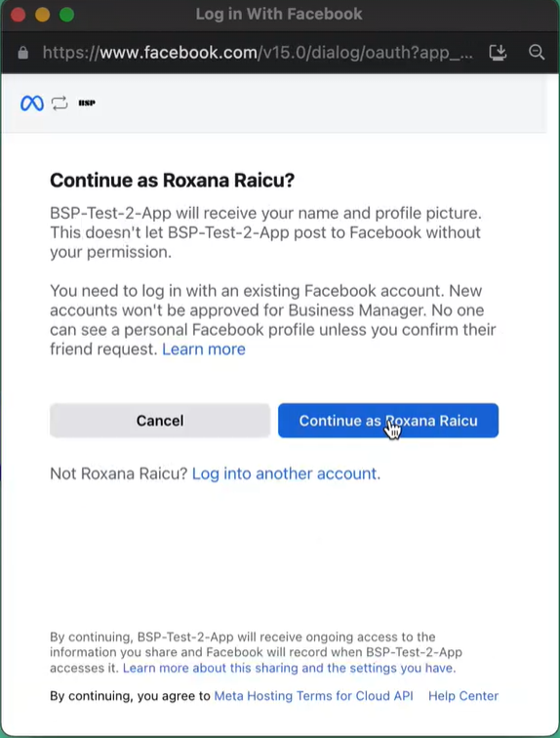Click the padlock icon beside the URL

[22, 53]
